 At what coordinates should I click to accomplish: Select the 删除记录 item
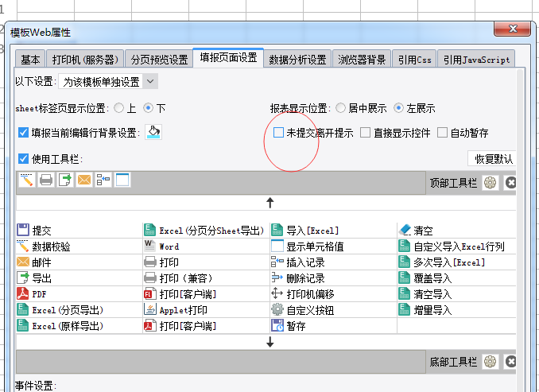pyautogui.click(x=333, y=278)
